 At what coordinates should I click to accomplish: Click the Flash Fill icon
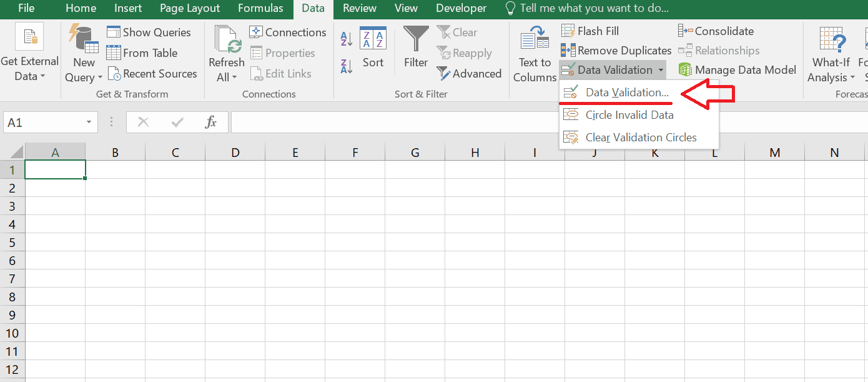click(x=568, y=31)
